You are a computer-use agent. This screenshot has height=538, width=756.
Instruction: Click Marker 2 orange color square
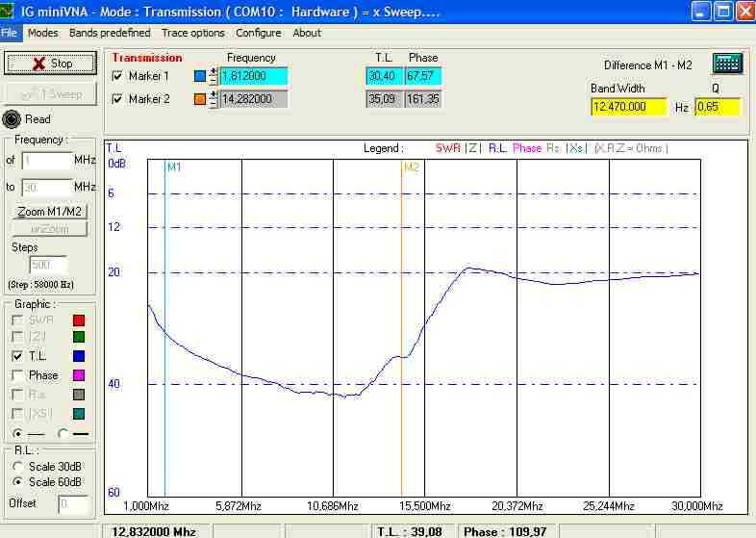[x=200, y=99]
